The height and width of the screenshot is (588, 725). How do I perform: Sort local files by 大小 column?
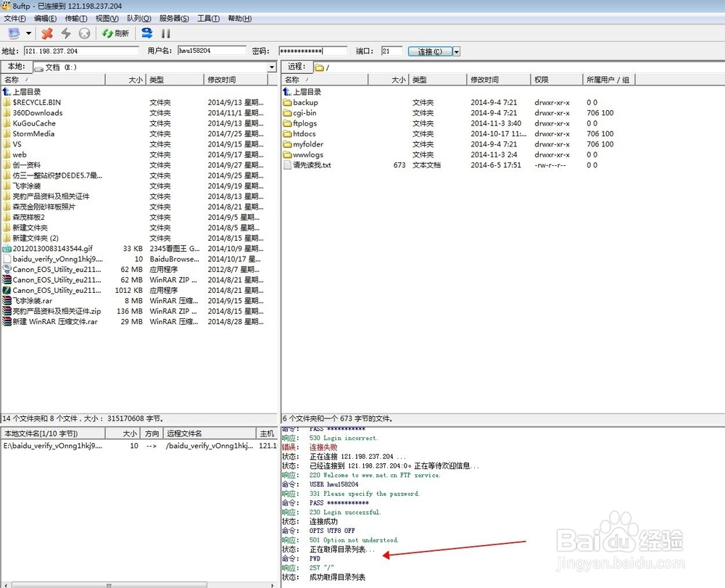point(125,80)
